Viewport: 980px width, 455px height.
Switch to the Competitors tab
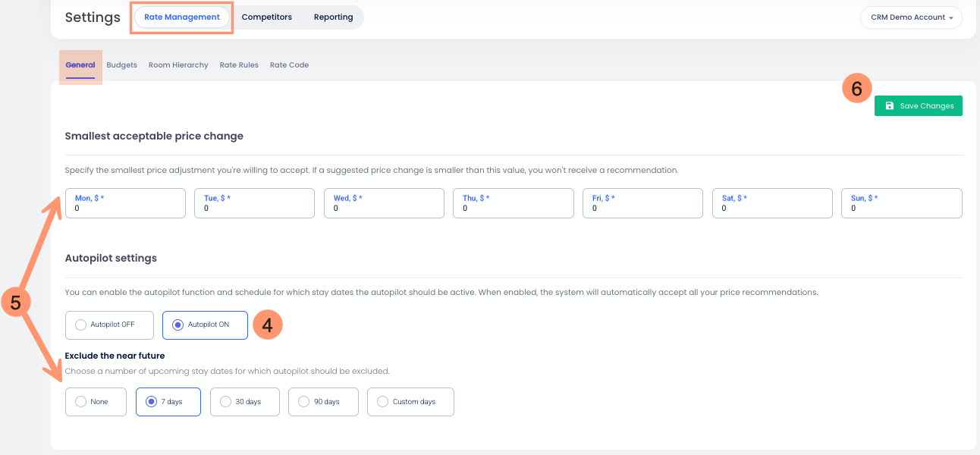[x=267, y=16]
